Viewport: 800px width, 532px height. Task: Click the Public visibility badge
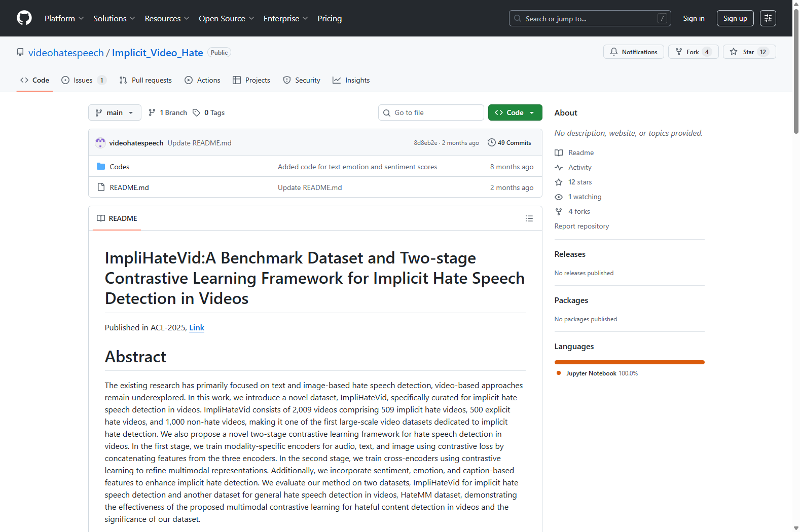tap(220, 53)
